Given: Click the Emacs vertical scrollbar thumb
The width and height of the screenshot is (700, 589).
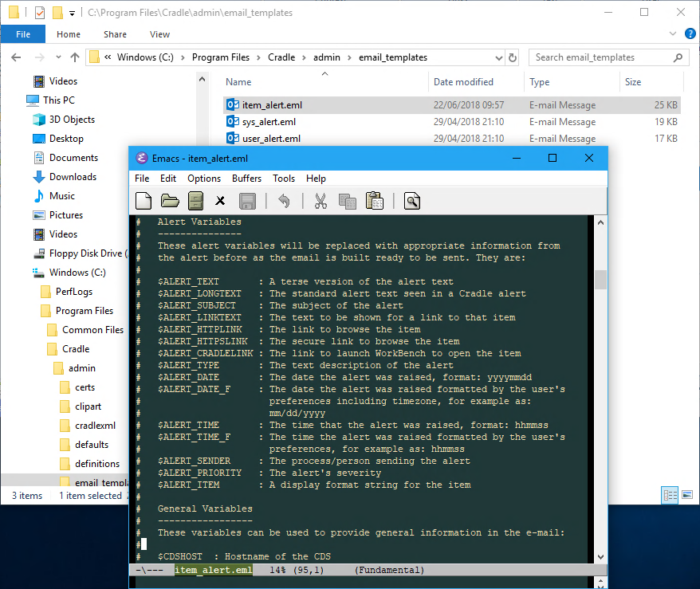Looking at the screenshot, I should pos(600,280).
